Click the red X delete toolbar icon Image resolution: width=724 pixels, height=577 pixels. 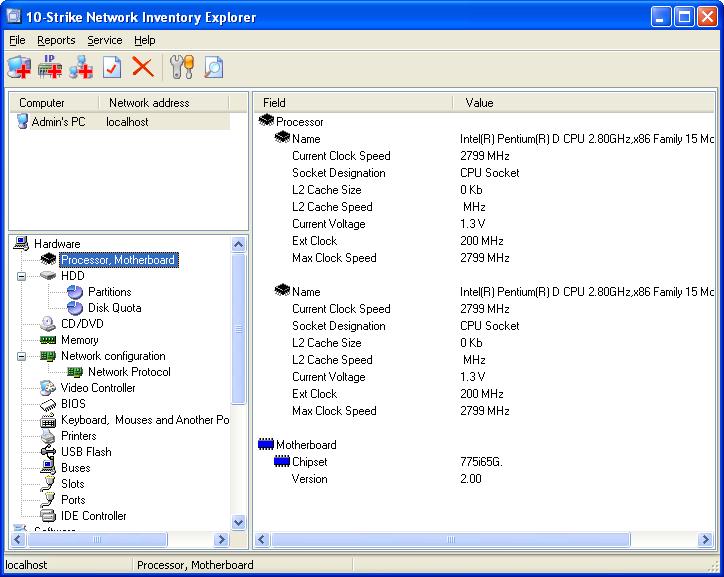(143, 66)
